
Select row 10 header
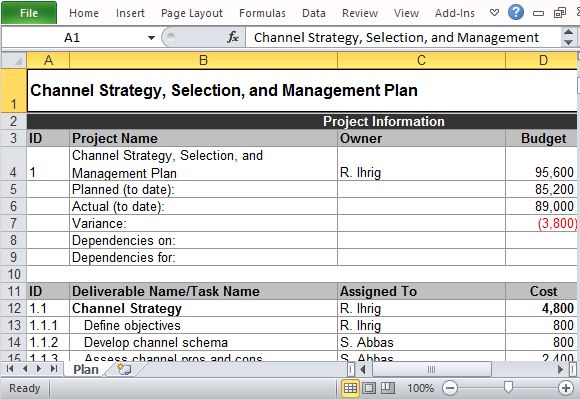point(14,274)
